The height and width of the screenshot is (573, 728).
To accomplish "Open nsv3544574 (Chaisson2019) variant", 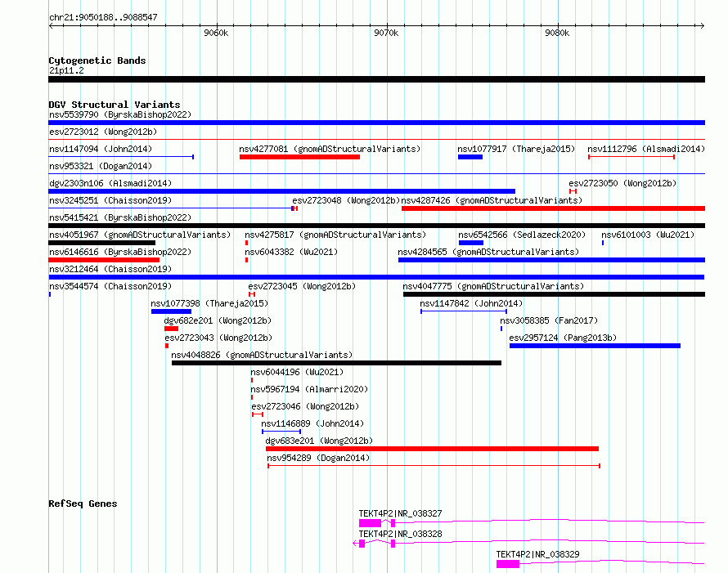I will (110, 286).
